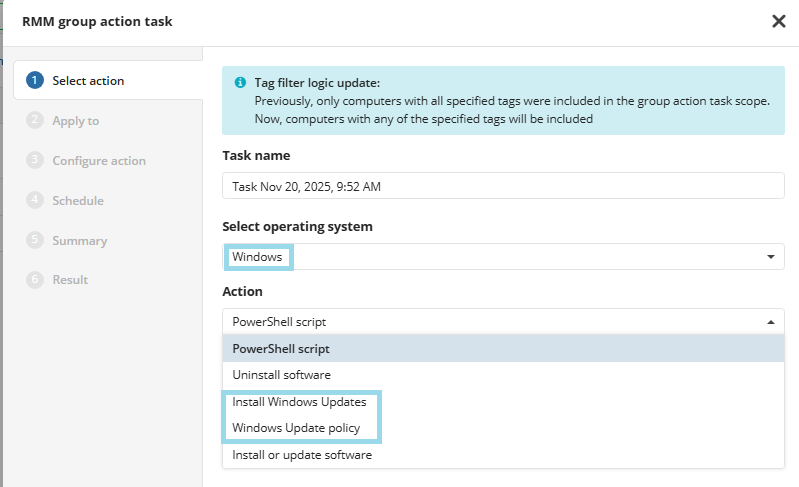Click the step 5 number circle
799x487 pixels.
(x=35, y=240)
